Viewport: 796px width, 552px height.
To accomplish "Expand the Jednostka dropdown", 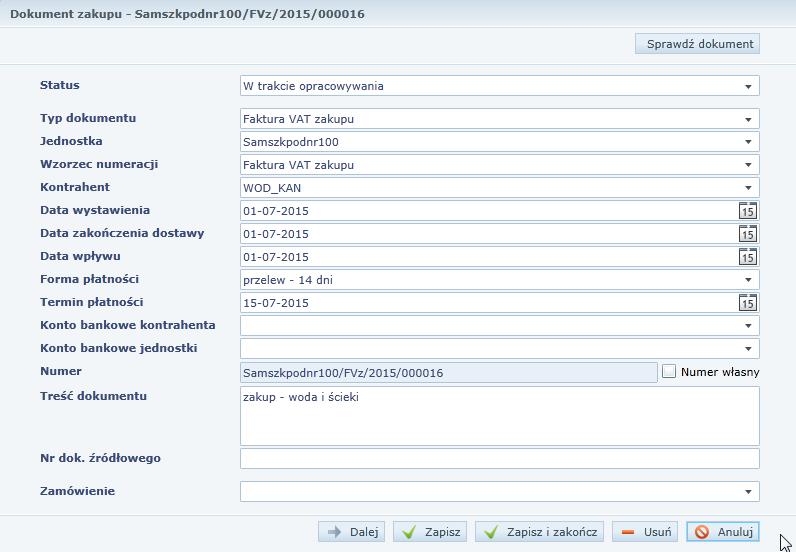I will tap(748, 142).
